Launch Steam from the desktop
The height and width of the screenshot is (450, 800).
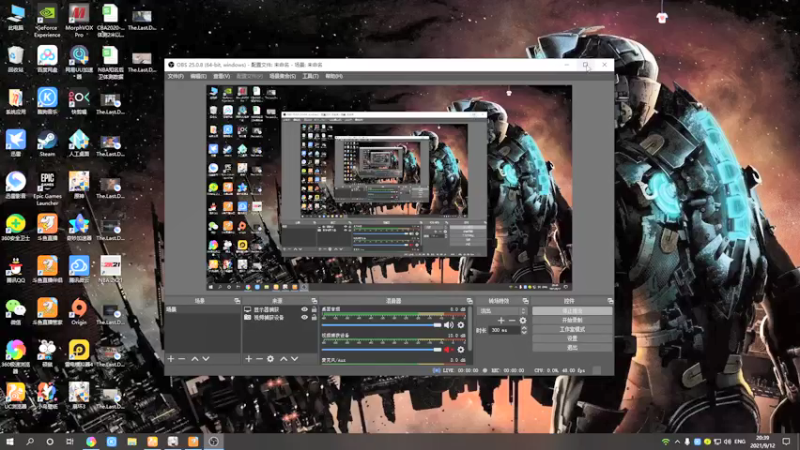pos(47,143)
